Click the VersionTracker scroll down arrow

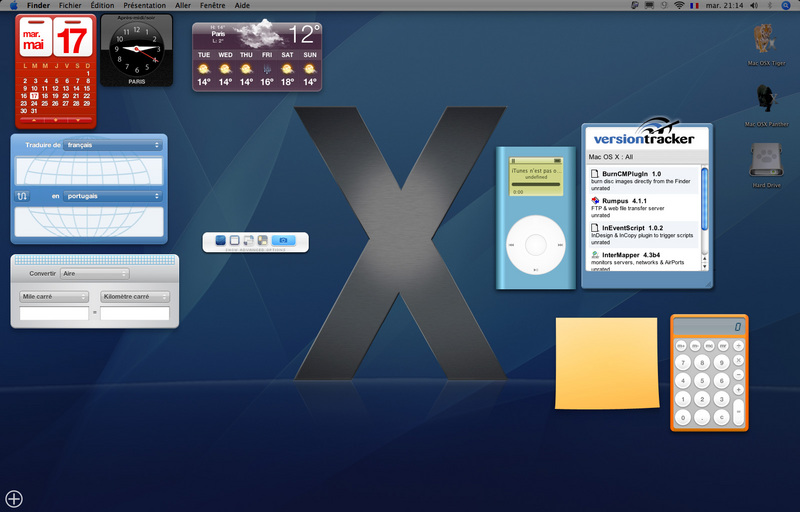(705, 266)
